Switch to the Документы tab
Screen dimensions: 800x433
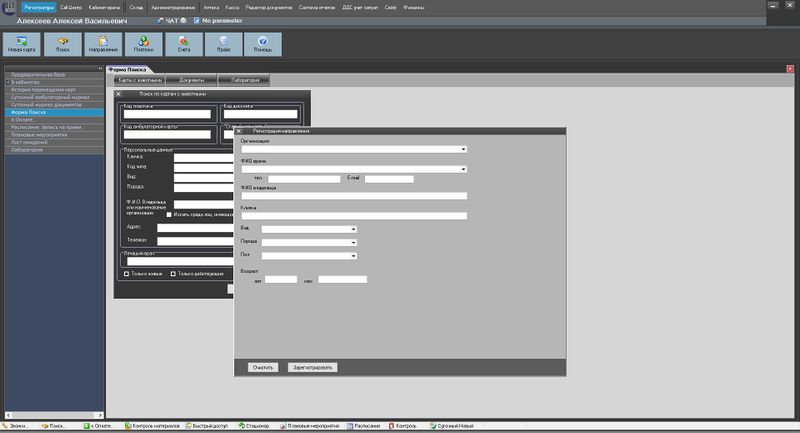(x=192, y=79)
